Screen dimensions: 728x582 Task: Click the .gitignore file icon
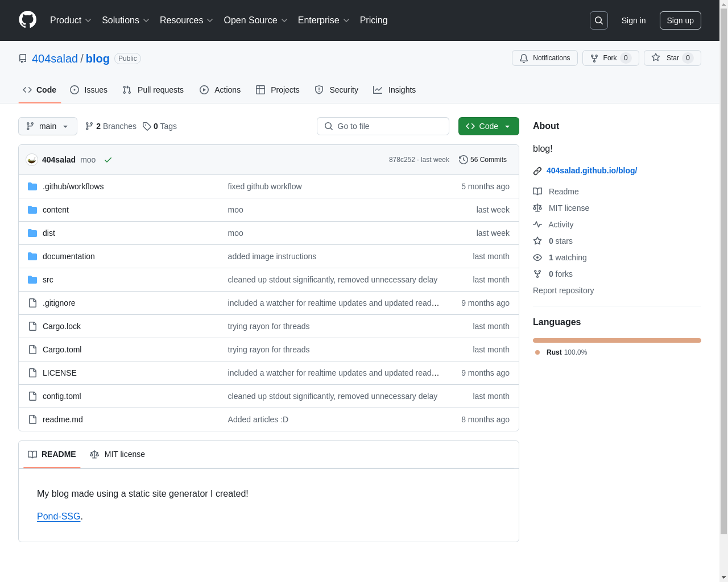coord(32,303)
